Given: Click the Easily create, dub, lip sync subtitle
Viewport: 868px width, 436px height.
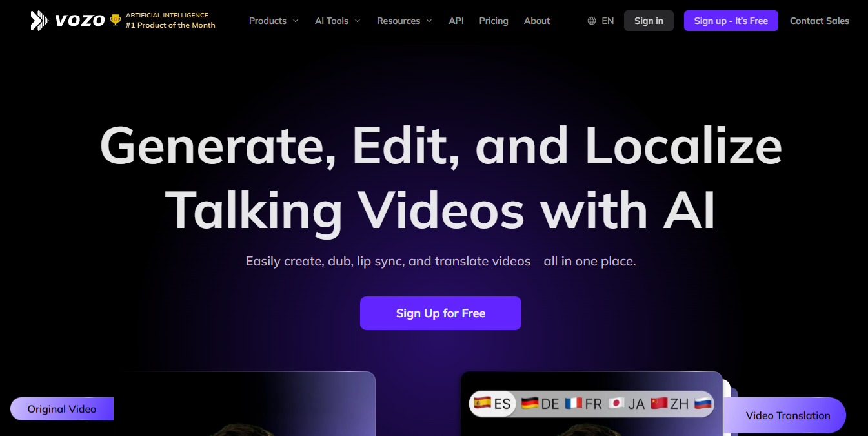Looking at the screenshot, I should coord(441,262).
